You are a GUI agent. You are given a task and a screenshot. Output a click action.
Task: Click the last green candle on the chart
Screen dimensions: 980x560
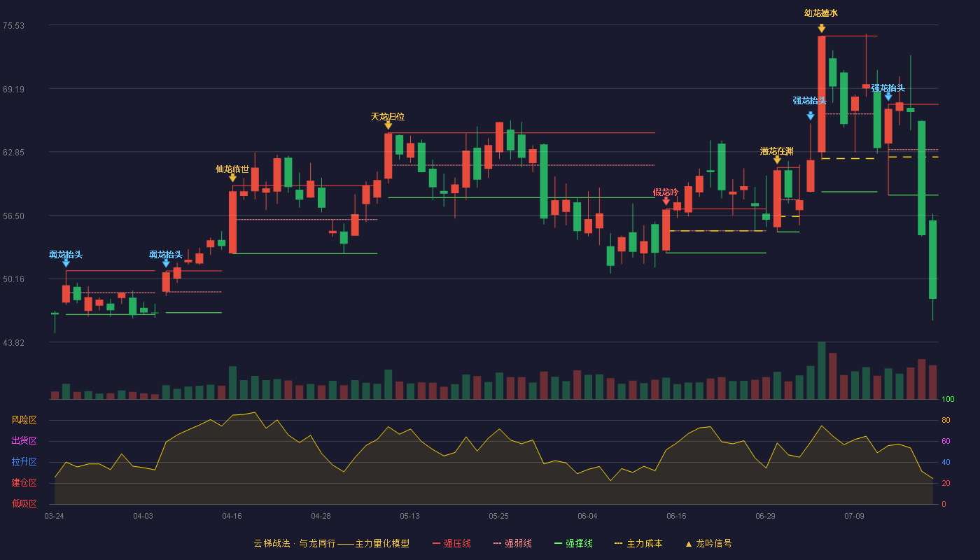tap(932, 260)
